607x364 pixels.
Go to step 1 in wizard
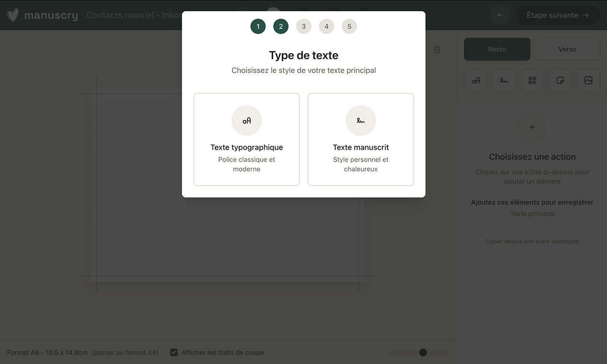pyautogui.click(x=258, y=27)
